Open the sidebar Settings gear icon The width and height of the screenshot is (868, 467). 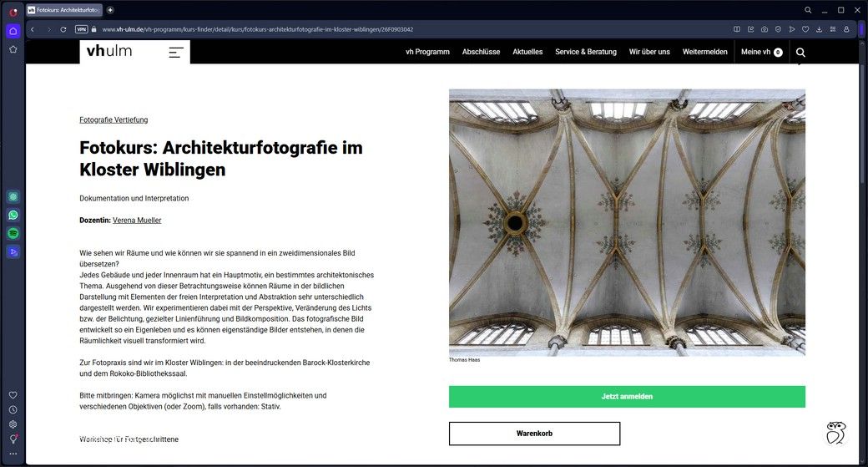click(13, 424)
